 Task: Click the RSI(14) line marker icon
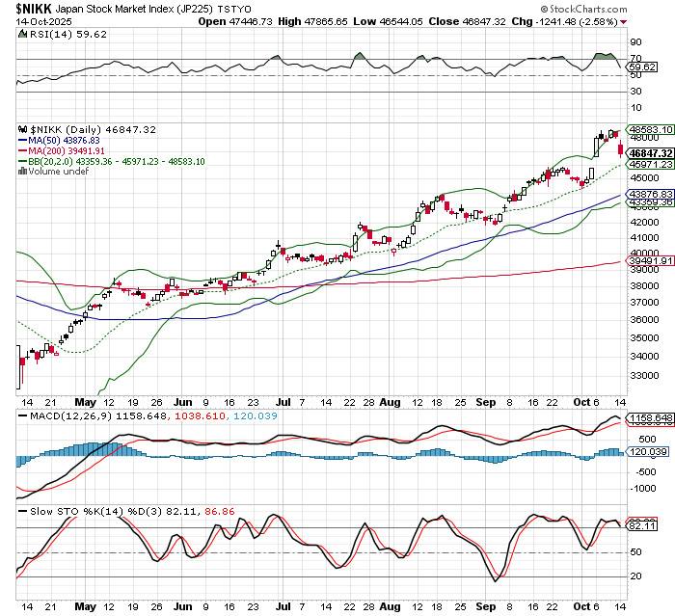coord(23,34)
